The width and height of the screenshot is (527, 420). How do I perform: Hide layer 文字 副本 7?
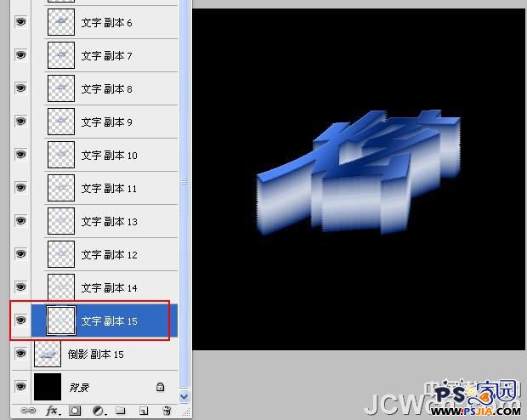[21, 54]
